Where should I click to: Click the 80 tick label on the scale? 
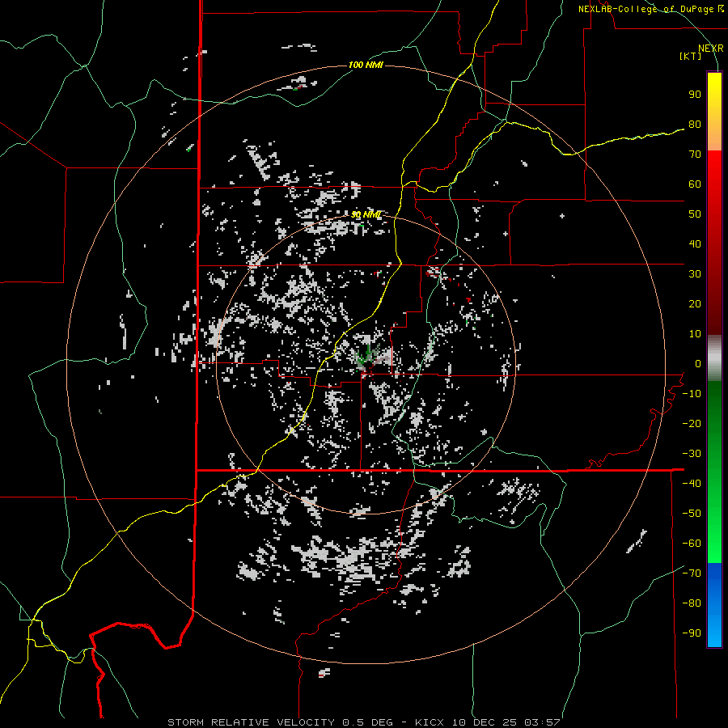tap(695, 125)
